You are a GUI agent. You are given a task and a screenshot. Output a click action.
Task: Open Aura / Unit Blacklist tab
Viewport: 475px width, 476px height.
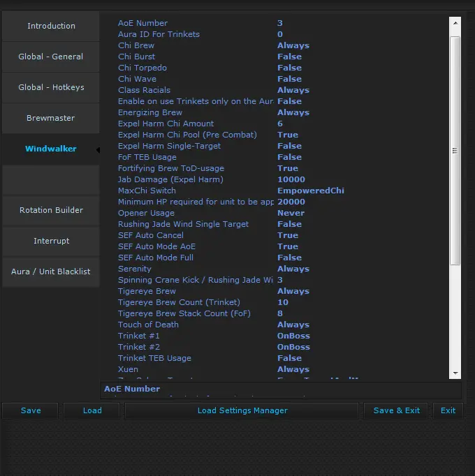(51, 272)
